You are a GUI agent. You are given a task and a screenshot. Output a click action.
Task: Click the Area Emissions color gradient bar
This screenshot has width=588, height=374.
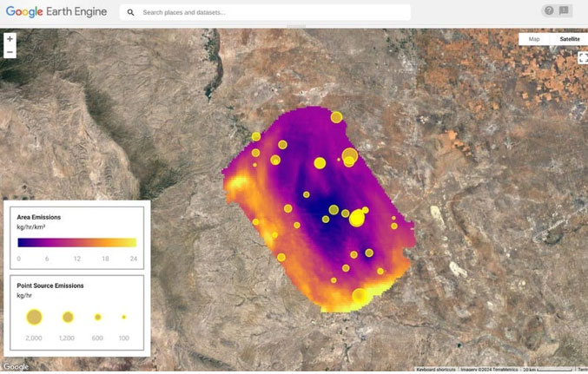[x=77, y=243]
